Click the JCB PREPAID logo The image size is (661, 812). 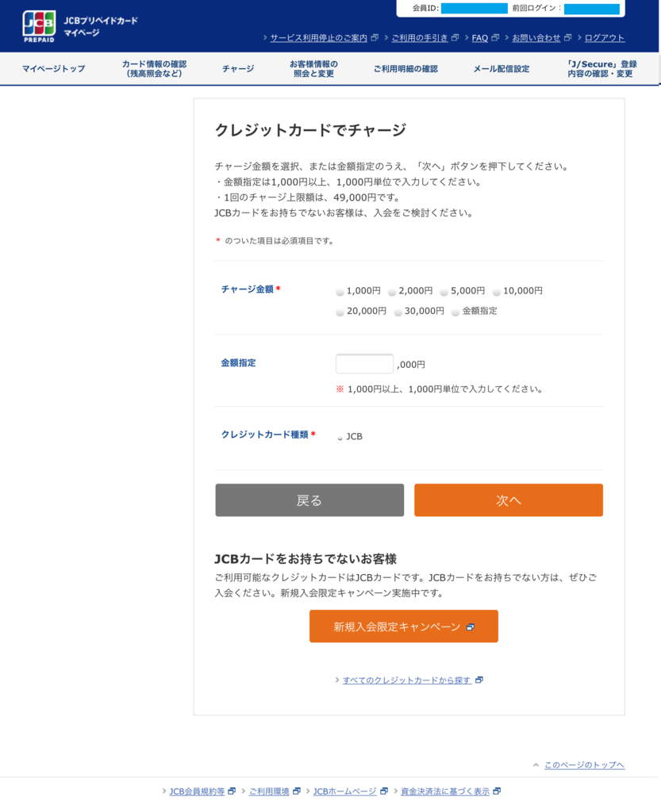click(x=39, y=26)
